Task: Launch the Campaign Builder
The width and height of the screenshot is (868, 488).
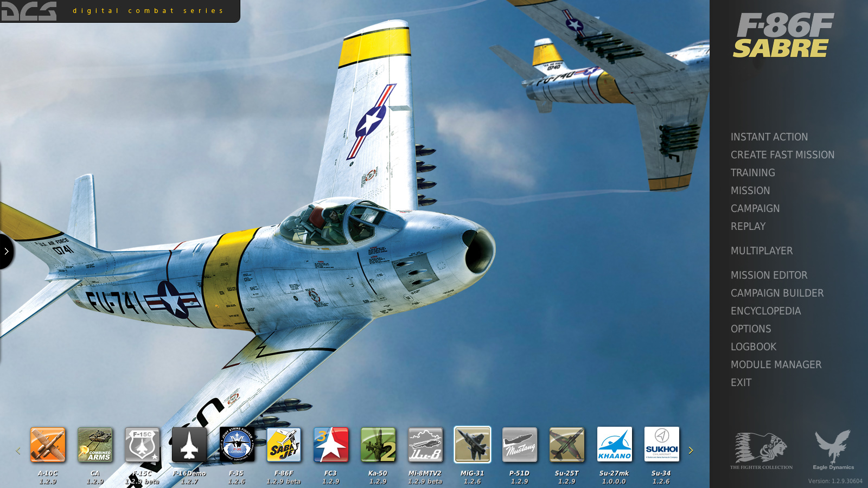Action: click(x=777, y=293)
